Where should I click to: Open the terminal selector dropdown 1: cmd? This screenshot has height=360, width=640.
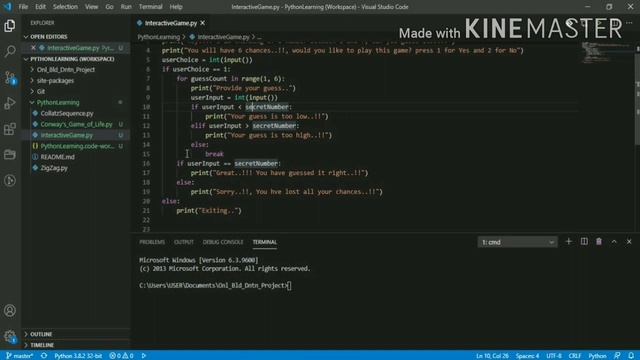517,242
